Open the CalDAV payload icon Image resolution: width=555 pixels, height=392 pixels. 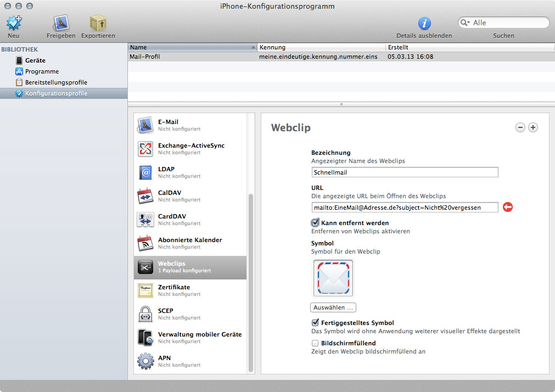click(145, 196)
